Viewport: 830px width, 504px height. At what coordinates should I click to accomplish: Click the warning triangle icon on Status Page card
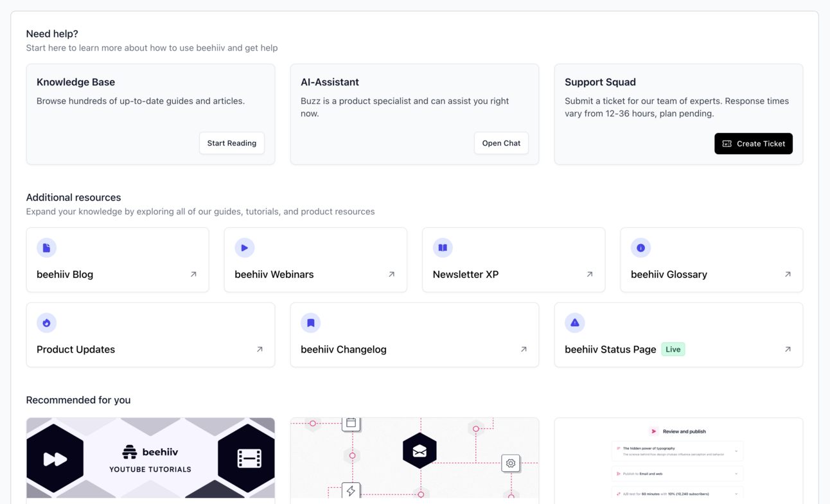[x=575, y=323]
